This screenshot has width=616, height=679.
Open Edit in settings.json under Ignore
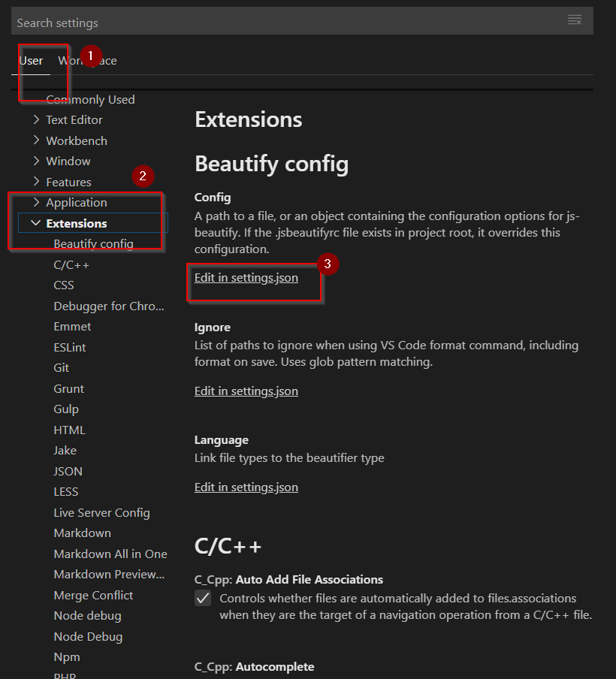(246, 391)
